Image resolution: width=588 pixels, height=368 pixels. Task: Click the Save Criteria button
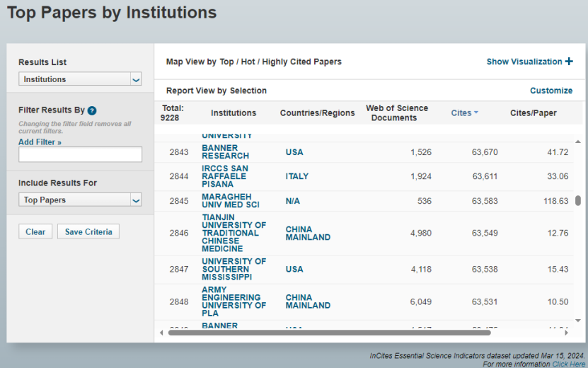[88, 231]
